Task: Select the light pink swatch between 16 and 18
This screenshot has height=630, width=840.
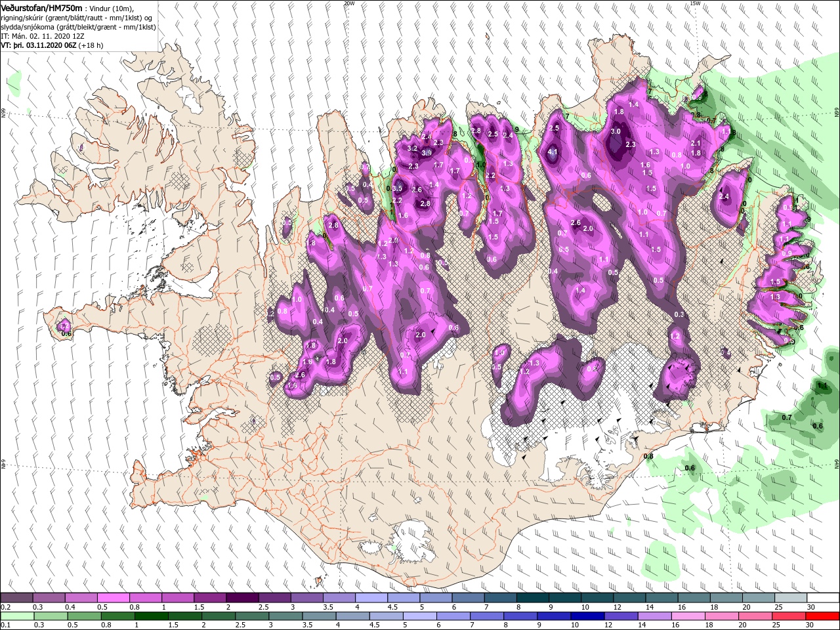Action: point(688,616)
